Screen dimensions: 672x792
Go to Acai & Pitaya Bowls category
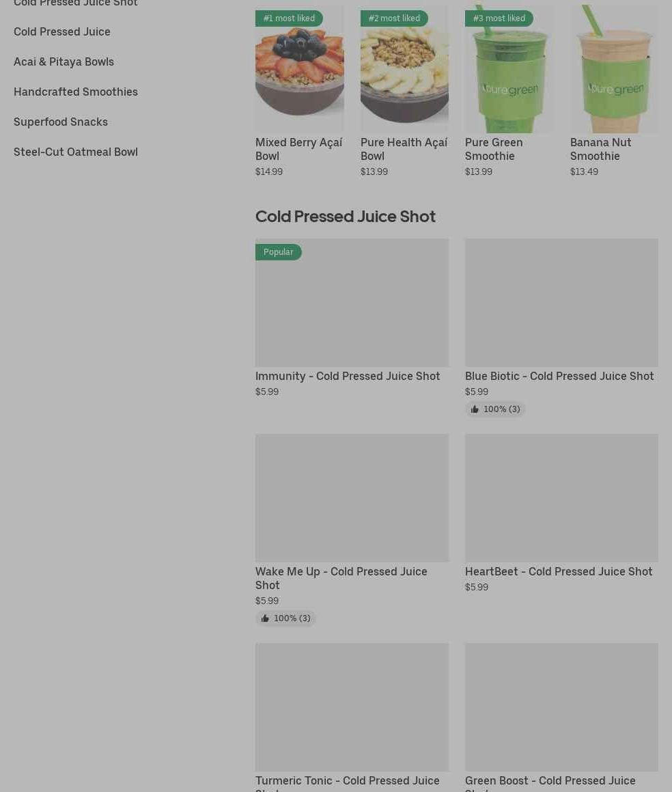64,62
